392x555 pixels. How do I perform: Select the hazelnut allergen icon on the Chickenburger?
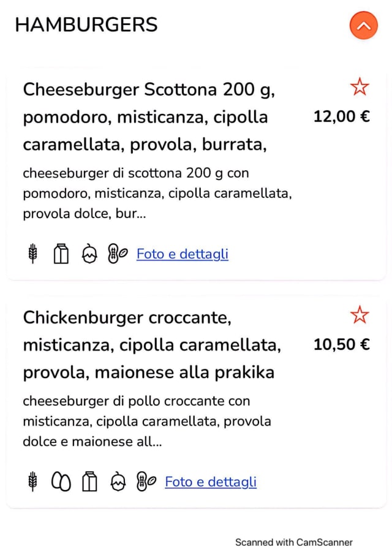coord(118,481)
